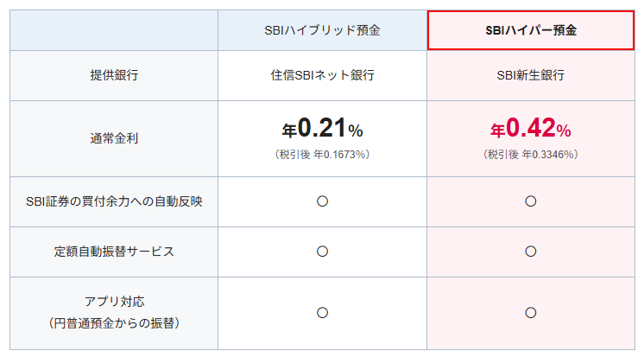Viewport: 644px width, 357px height.
Task: Click the ハイパー預金 circle for 定額自動振替サービス
Action: (531, 252)
